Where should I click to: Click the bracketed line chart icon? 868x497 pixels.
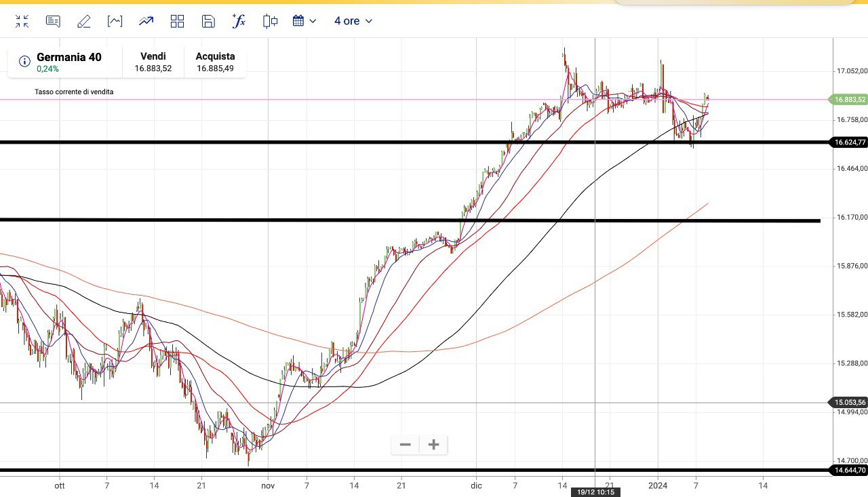coord(115,21)
